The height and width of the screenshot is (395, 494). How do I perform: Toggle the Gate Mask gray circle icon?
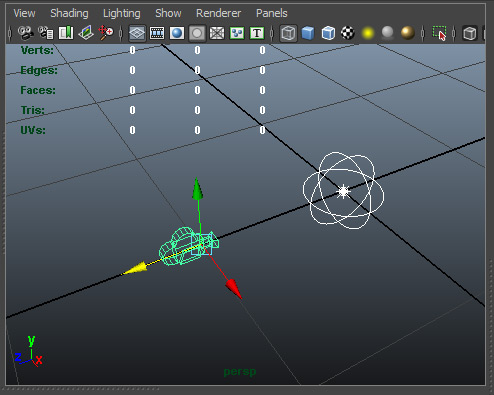[x=197, y=33]
